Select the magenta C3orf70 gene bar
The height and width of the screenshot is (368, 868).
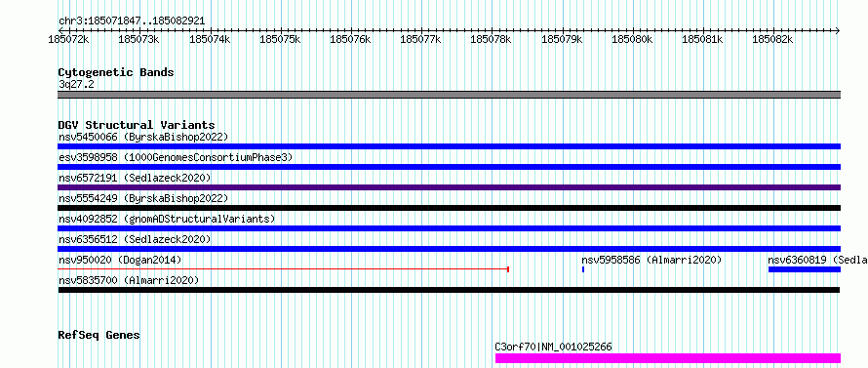pos(668,358)
